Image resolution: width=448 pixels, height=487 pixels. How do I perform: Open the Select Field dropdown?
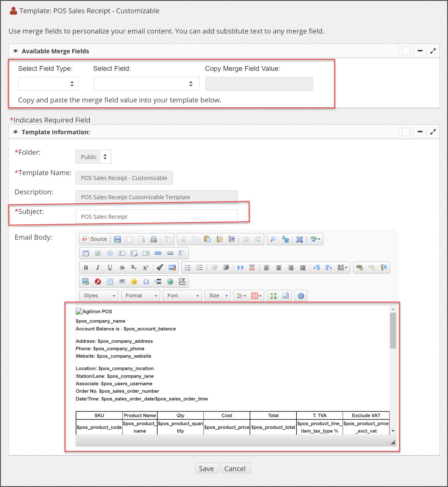[146, 84]
